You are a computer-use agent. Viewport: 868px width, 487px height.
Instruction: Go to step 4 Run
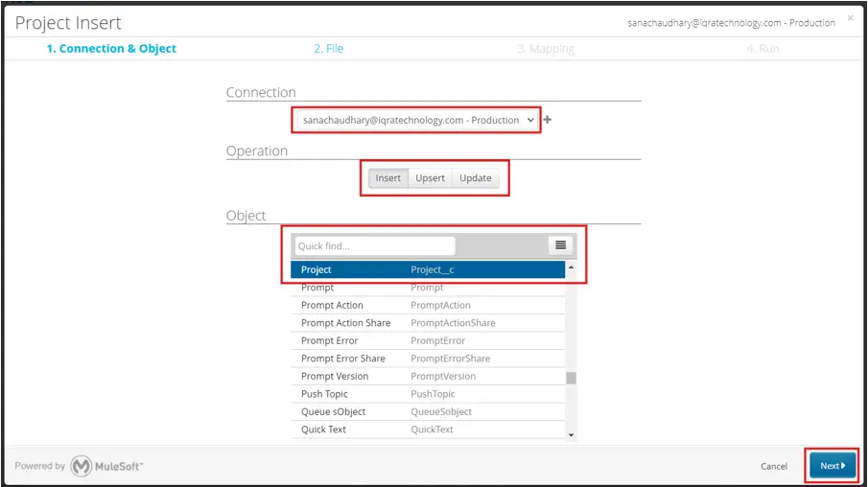(762, 49)
